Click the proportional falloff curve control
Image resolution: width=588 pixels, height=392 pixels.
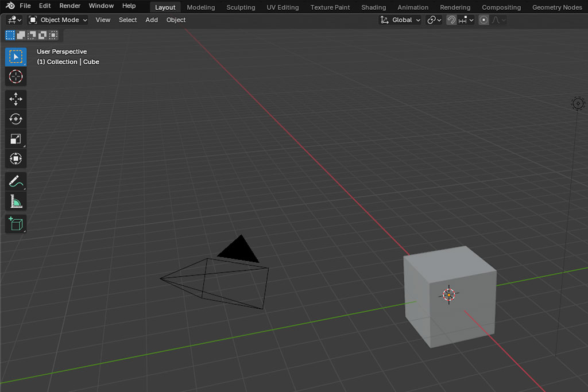(496, 20)
